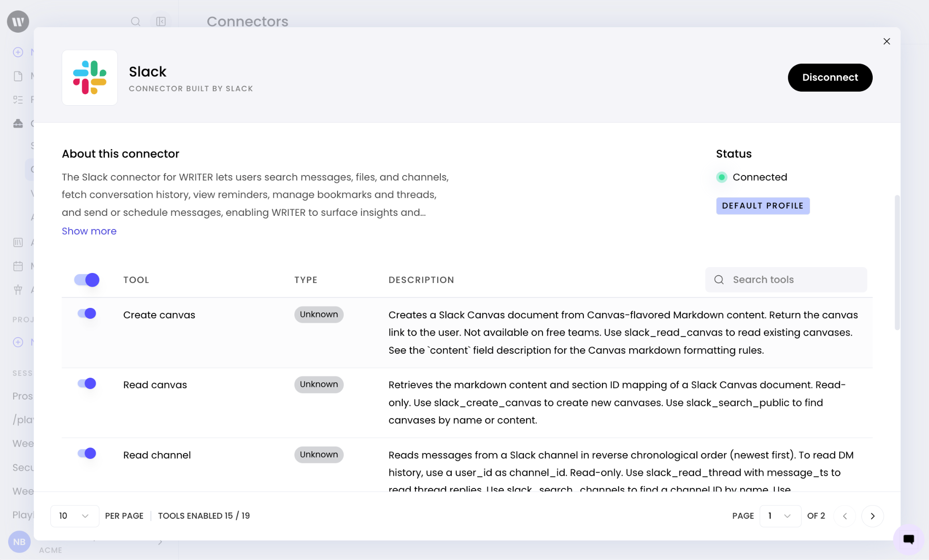This screenshot has width=929, height=560.
Task: Disconnect the Slack connector
Action: pos(830,78)
